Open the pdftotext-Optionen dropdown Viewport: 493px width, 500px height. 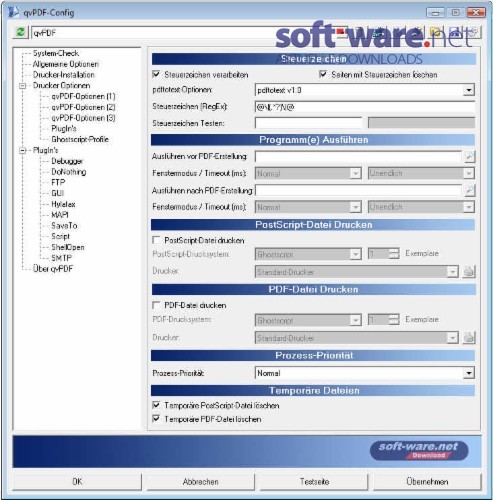click(x=469, y=90)
